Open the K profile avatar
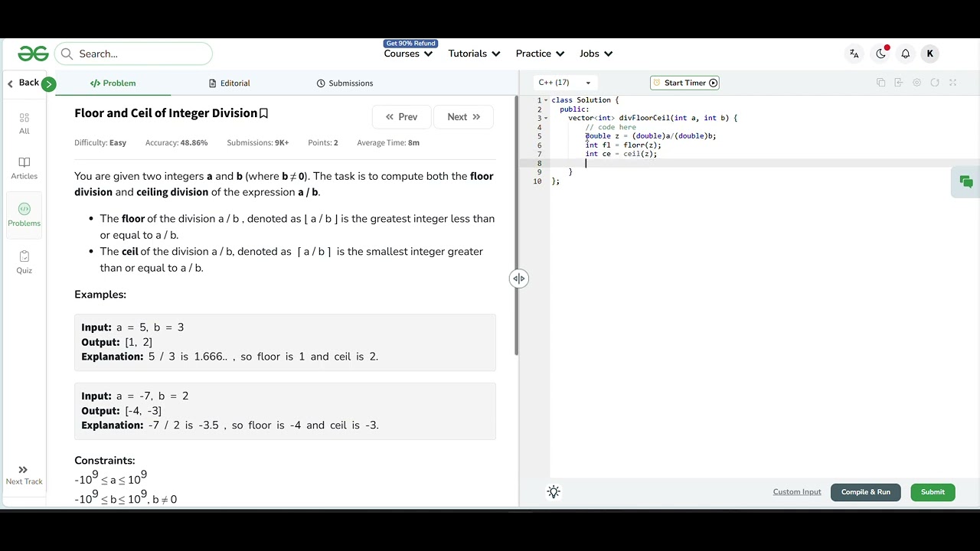Viewport: 980px width, 551px height. (x=930, y=54)
